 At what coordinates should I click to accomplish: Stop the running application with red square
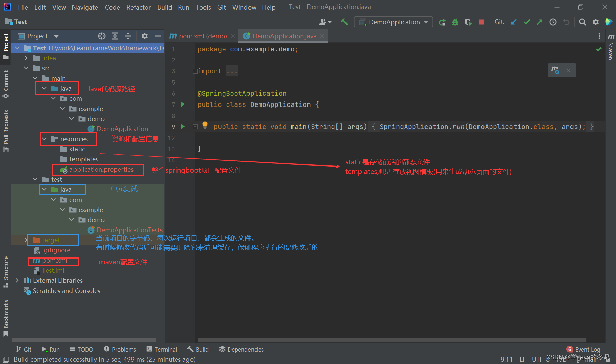(481, 22)
